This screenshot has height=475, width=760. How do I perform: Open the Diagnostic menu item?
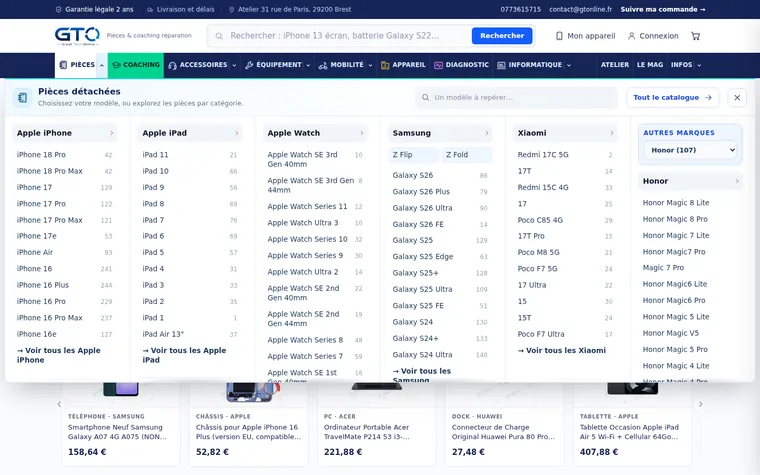click(x=461, y=65)
